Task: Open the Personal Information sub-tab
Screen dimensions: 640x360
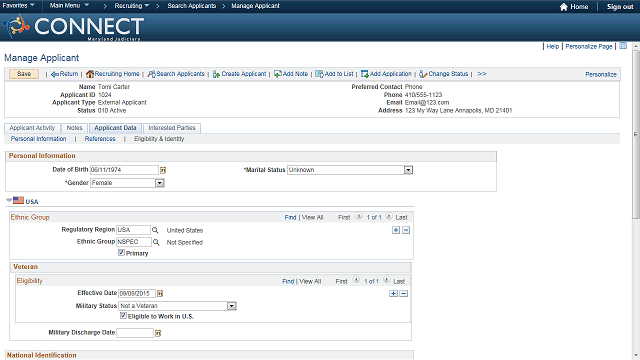Action: 38,139
